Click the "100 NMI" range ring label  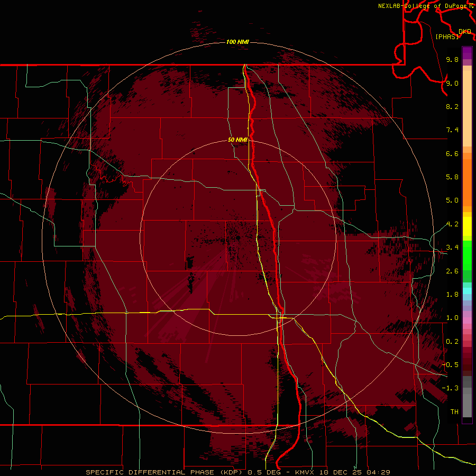[x=237, y=42]
